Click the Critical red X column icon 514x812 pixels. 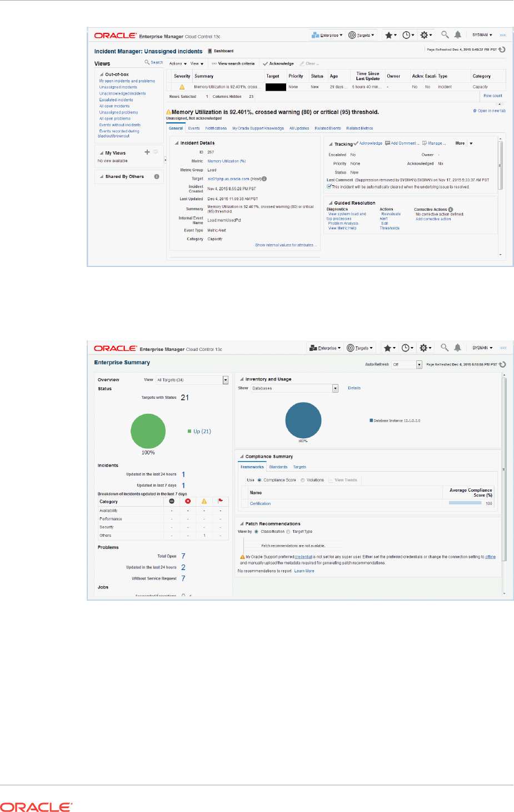188,501
